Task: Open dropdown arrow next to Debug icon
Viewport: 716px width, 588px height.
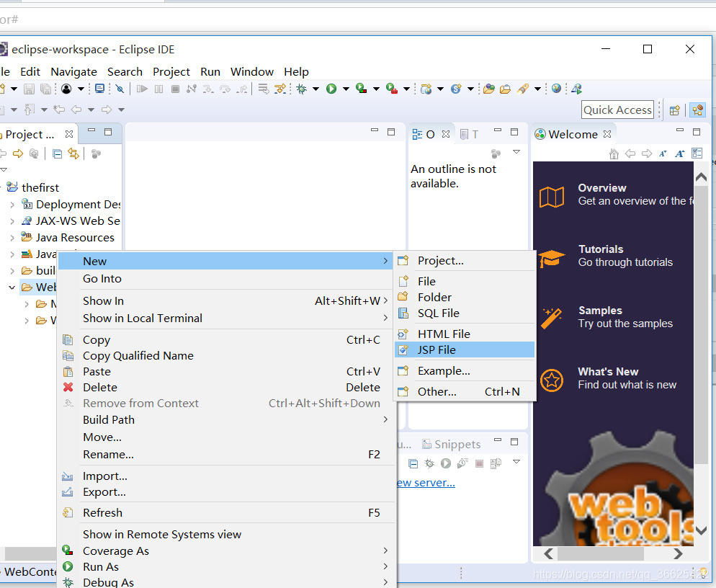Action: (x=316, y=89)
